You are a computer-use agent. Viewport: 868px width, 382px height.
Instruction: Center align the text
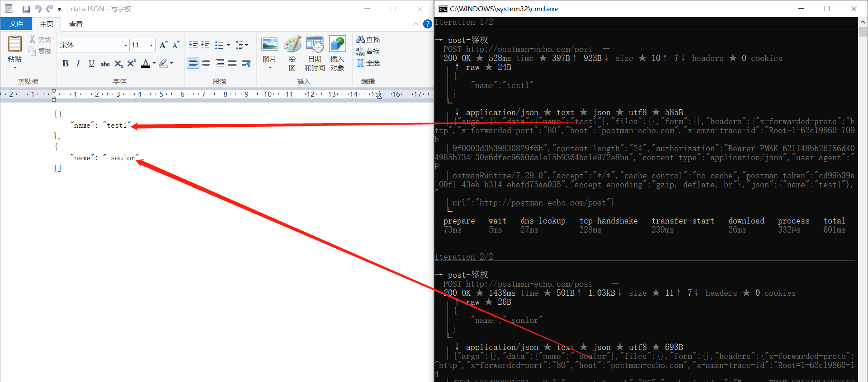click(x=206, y=63)
